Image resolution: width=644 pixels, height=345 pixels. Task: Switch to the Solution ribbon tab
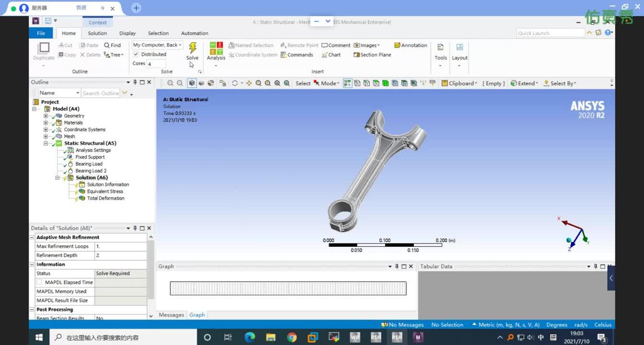coord(97,33)
